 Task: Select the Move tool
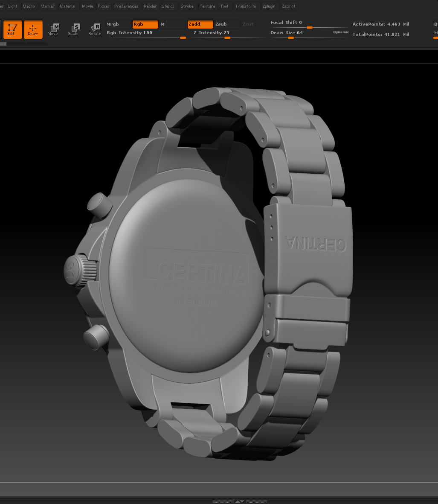coord(53,29)
